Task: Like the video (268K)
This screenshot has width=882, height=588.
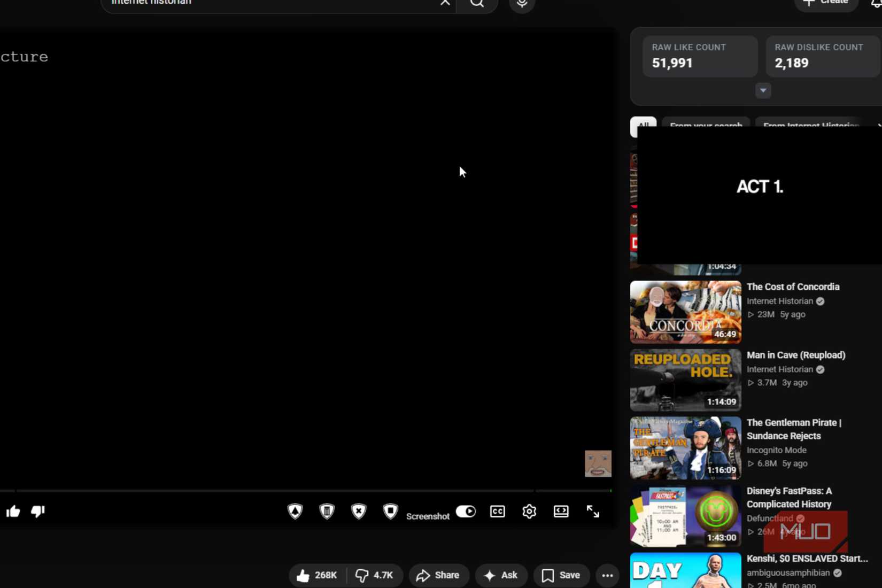Action: coord(318,575)
